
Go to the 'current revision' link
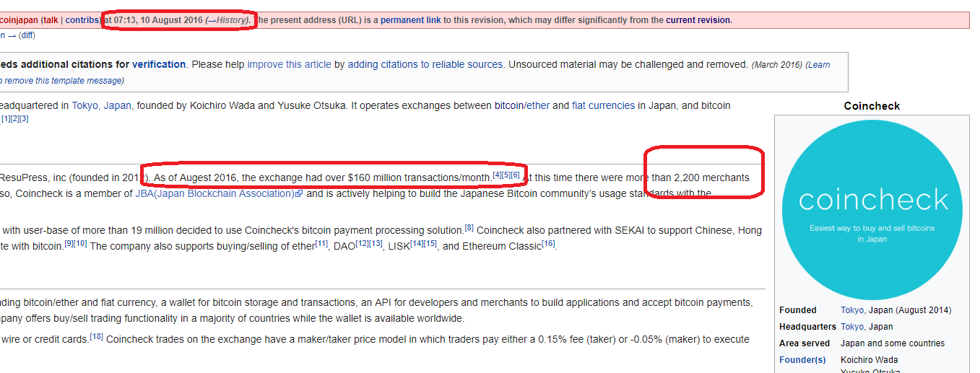[x=698, y=20]
